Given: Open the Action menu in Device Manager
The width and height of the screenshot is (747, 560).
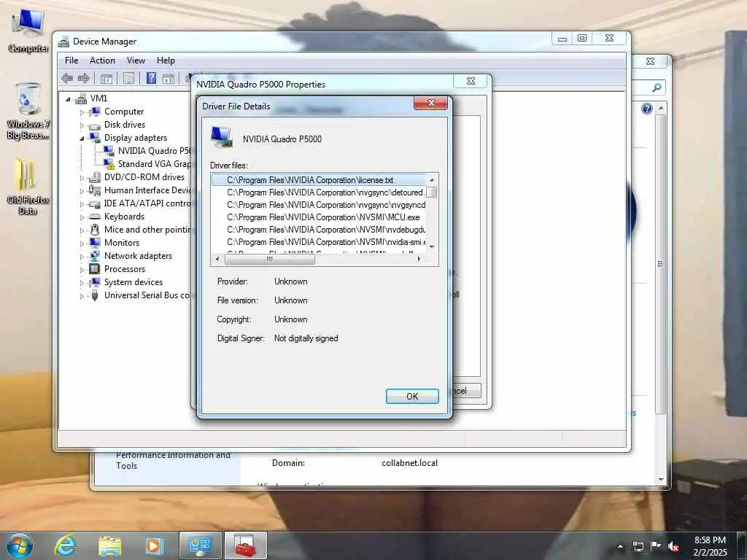Looking at the screenshot, I should point(102,61).
